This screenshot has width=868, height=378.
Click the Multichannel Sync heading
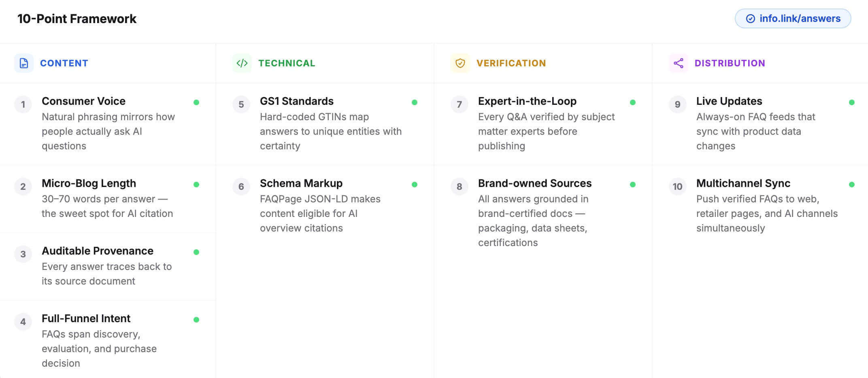point(743,183)
